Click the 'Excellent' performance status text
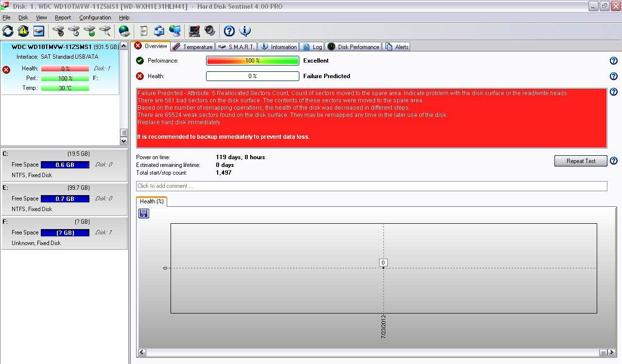The height and width of the screenshot is (364, 622). point(316,61)
